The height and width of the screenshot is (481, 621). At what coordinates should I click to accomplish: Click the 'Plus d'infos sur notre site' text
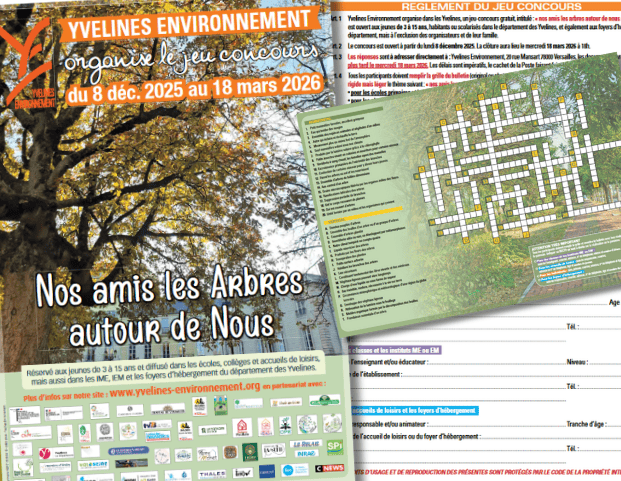coord(66,393)
